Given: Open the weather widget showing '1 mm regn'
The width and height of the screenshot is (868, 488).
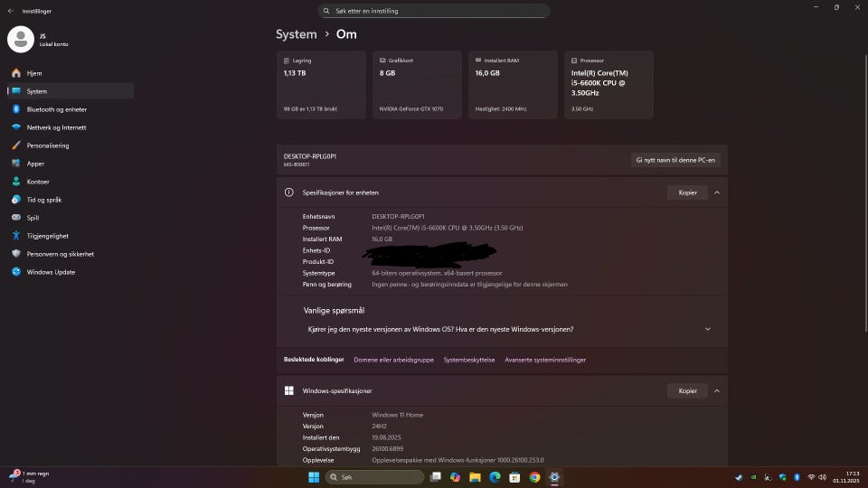Looking at the screenshot, I should [x=31, y=477].
